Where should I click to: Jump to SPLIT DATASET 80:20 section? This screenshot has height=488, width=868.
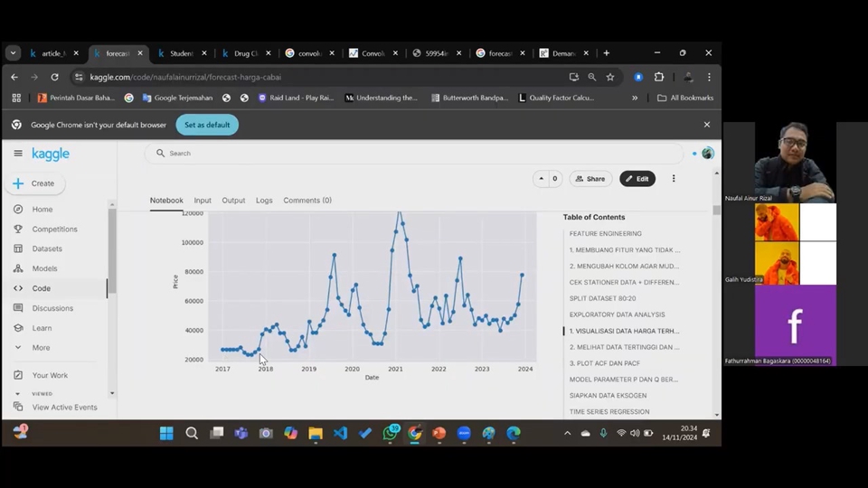[x=602, y=298]
